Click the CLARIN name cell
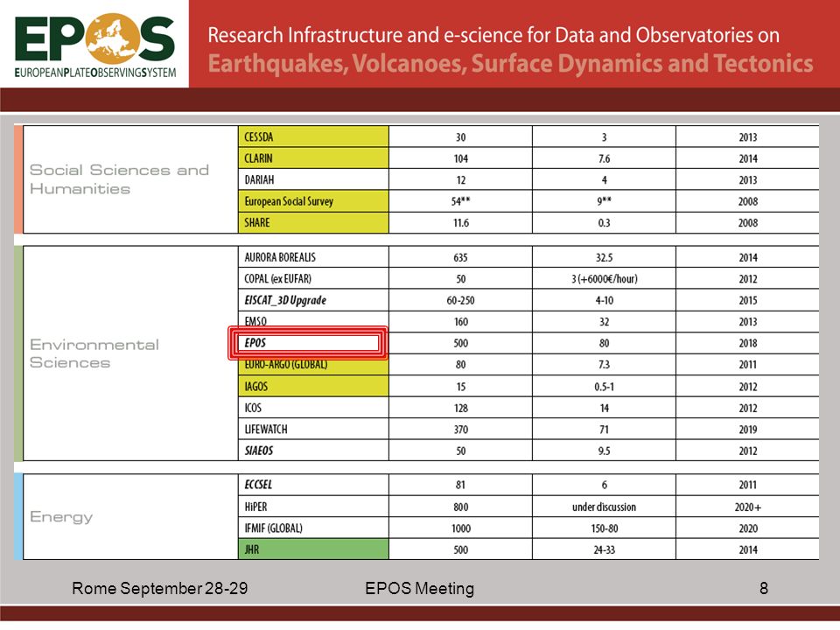Screen dimensions: 840x630 (313, 158)
